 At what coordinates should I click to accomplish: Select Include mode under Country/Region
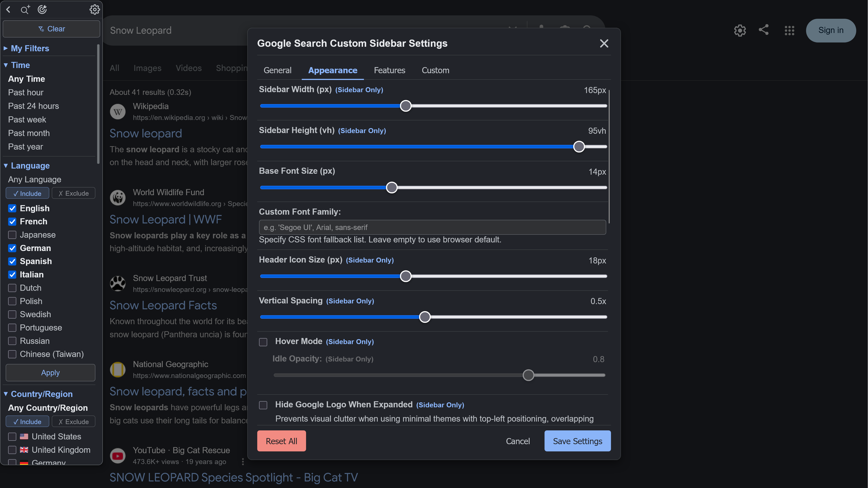pos(27,422)
